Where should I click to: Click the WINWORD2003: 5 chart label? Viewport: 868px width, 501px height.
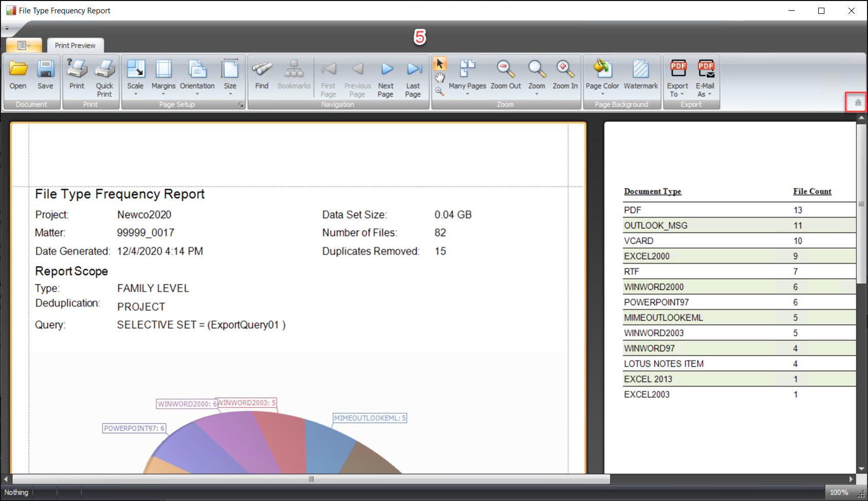coord(247,403)
